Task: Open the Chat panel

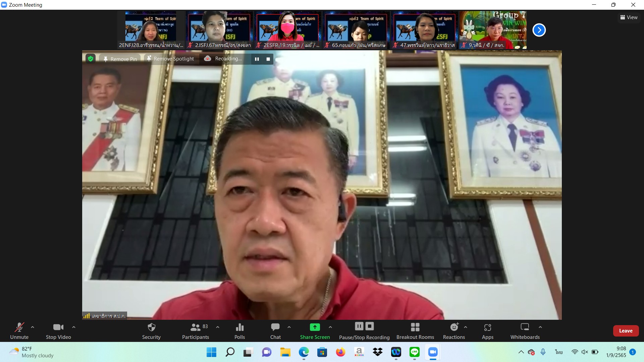Action: pyautogui.click(x=275, y=330)
